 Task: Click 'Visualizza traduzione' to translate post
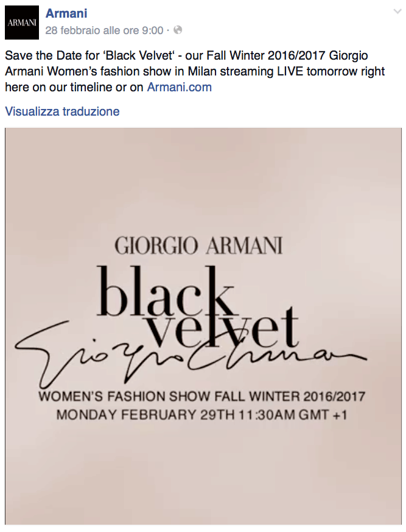pyautogui.click(x=62, y=111)
